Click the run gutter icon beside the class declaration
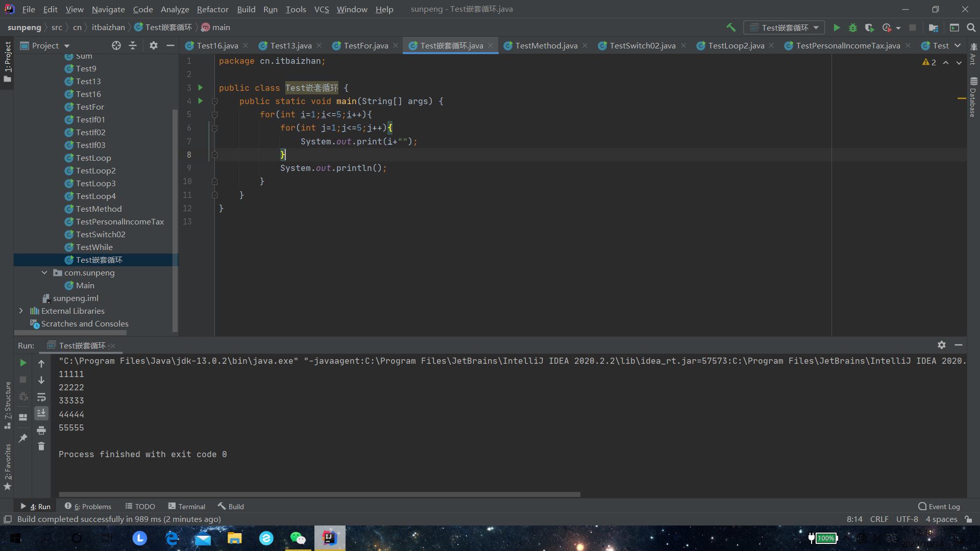 (x=201, y=88)
